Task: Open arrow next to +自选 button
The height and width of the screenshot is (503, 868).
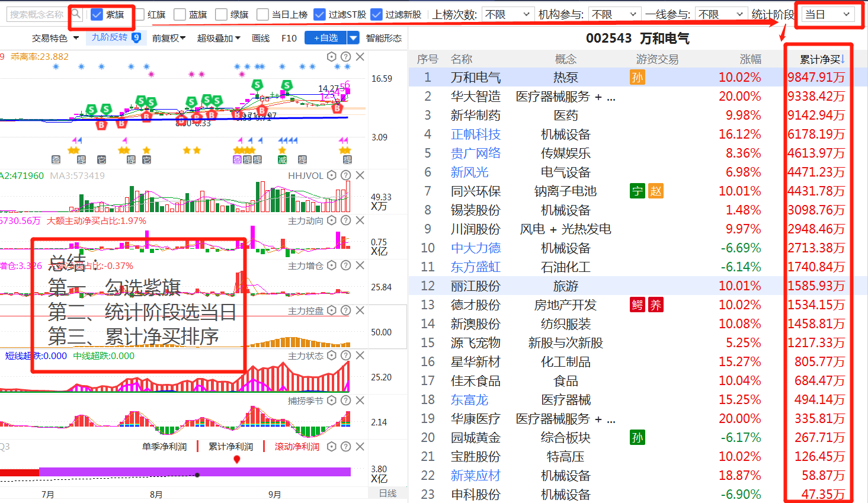Action: click(x=353, y=38)
